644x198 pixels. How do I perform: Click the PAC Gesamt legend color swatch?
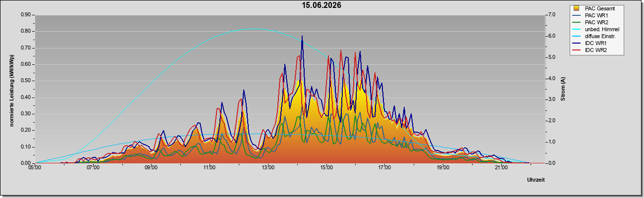(577, 8)
